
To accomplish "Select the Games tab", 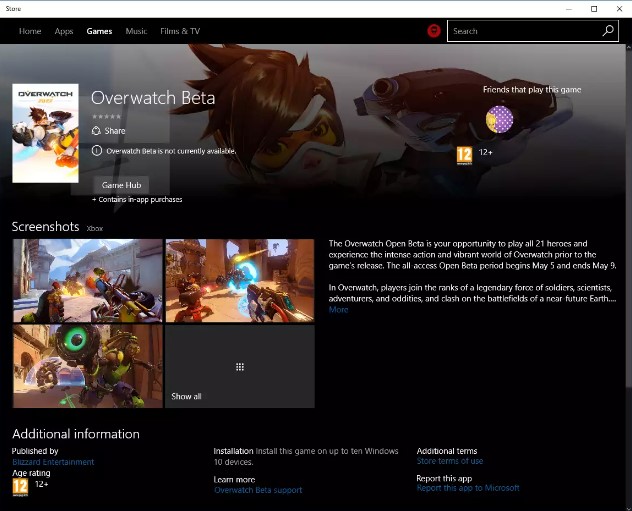I will point(99,31).
